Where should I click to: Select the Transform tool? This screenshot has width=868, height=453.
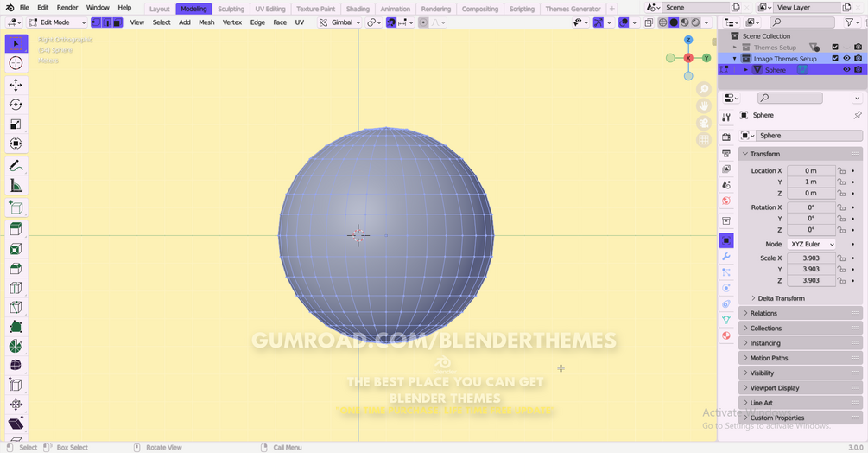tap(16, 144)
